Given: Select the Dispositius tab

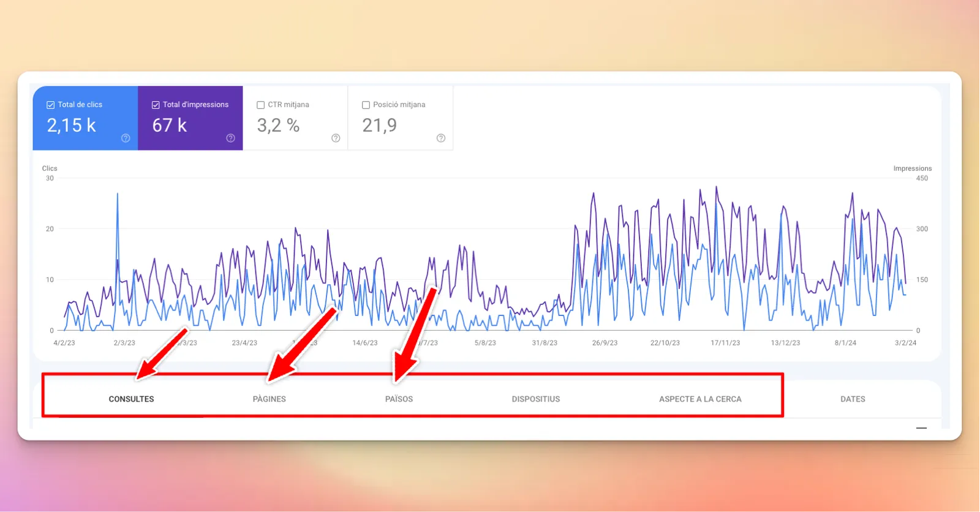Looking at the screenshot, I should pos(536,399).
